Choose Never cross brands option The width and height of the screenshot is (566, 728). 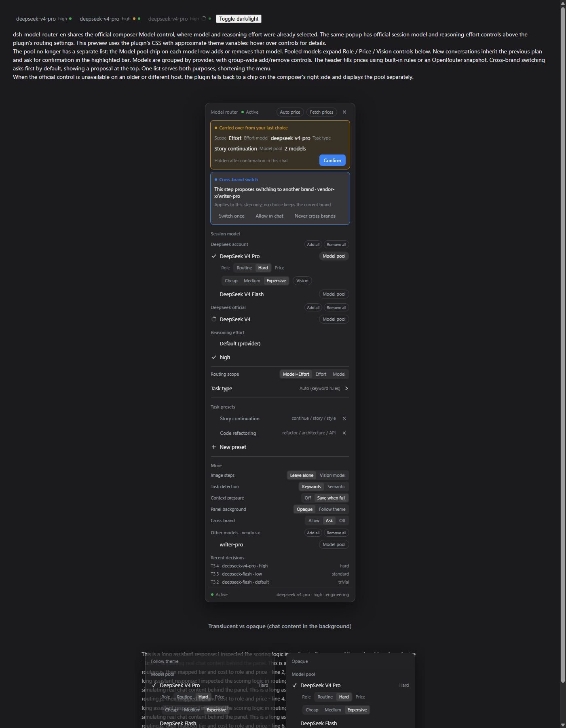(x=315, y=216)
